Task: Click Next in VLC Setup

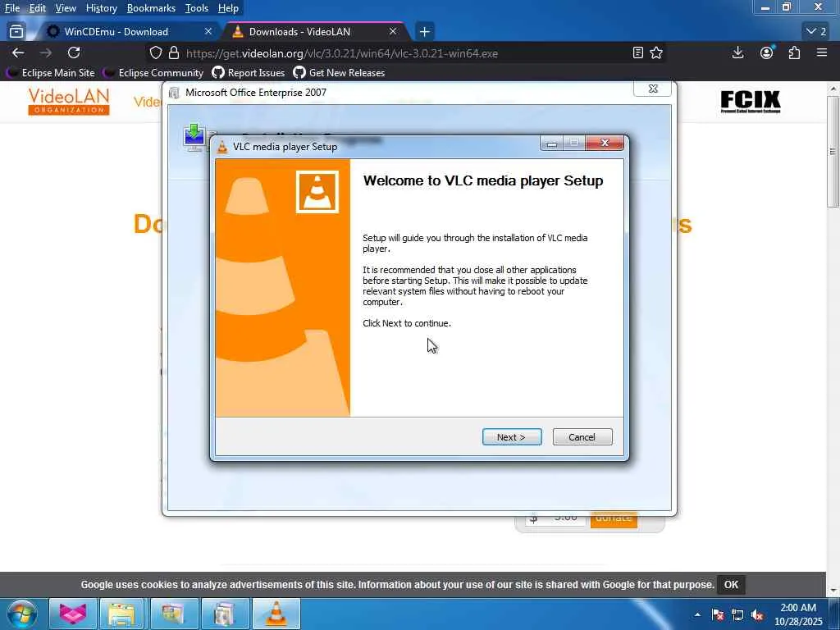Action: click(512, 437)
